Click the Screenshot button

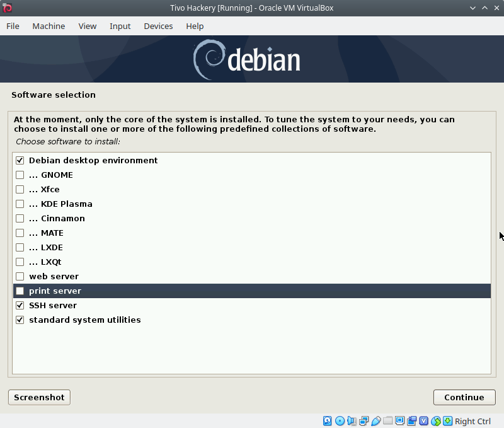click(39, 398)
